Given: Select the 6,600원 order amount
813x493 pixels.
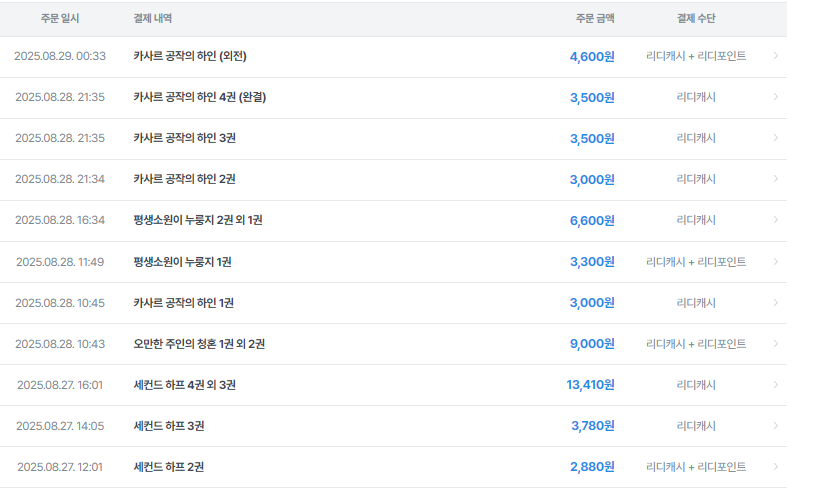Looking at the screenshot, I should tap(591, 220).
